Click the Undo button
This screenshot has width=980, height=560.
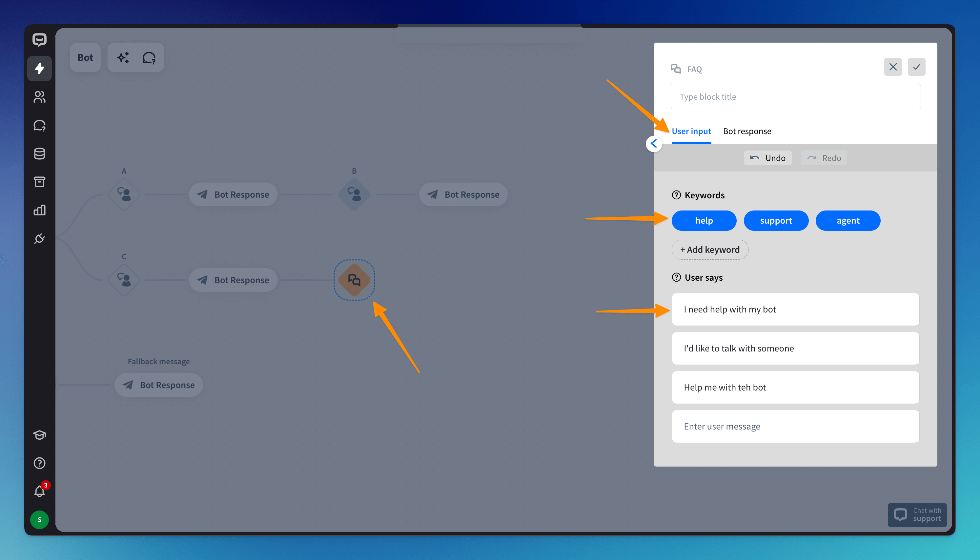(x=768, y=158)
